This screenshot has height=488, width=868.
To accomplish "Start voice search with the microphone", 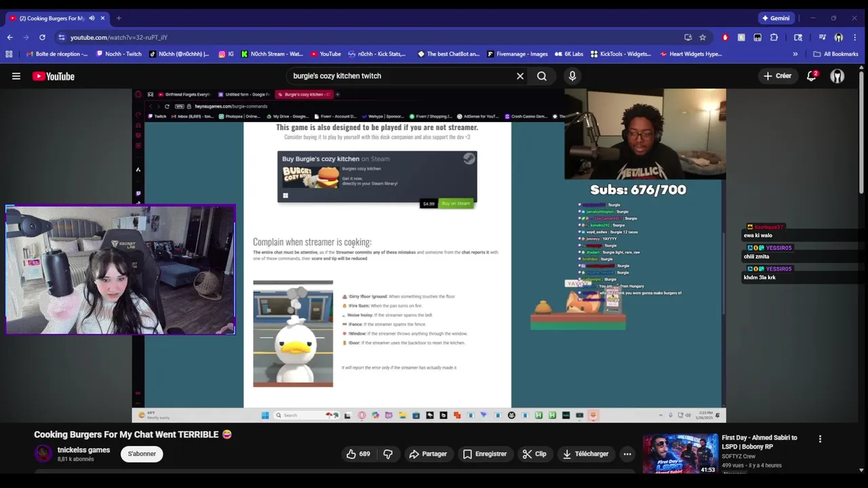I will [x=572, y=76].
